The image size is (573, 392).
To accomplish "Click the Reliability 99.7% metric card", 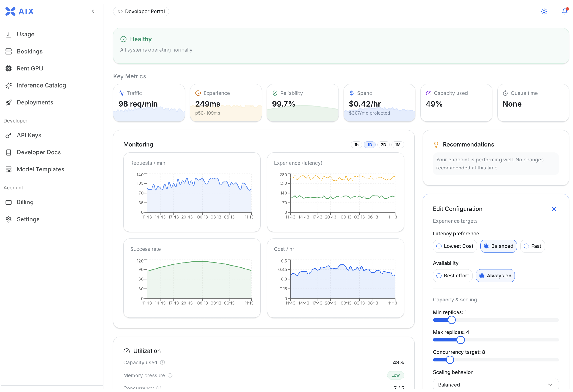I will 303,103.
